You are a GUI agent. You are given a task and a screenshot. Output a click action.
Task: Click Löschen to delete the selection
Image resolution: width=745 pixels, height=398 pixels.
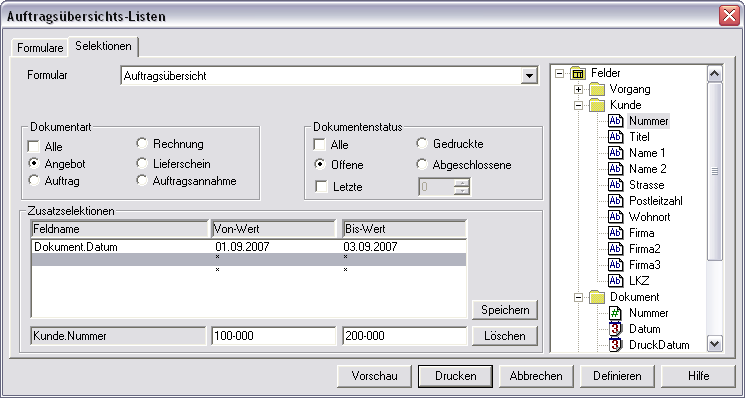pyautogui.click(x=505, y=336)
